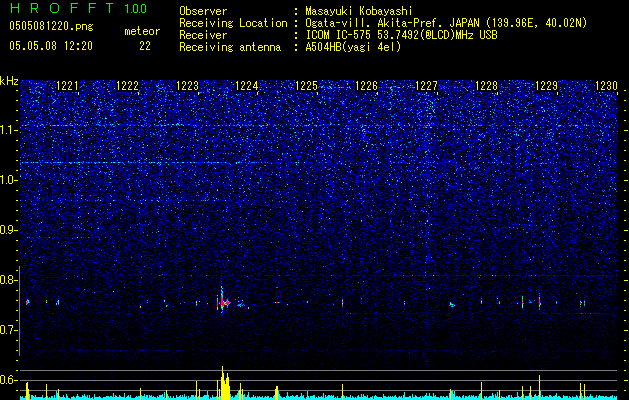Click the 1224 time marker
Viewport: 629px width, 400px height.
point(246,86)
